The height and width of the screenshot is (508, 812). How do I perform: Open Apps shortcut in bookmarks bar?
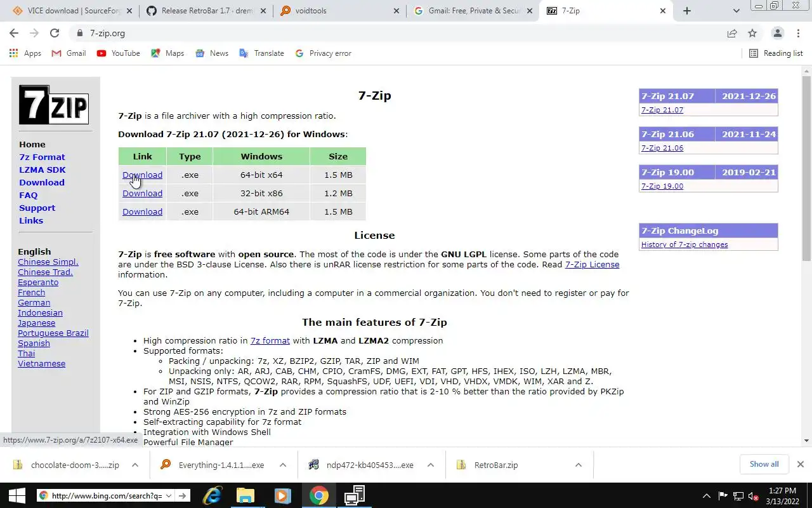click(25, 53)
